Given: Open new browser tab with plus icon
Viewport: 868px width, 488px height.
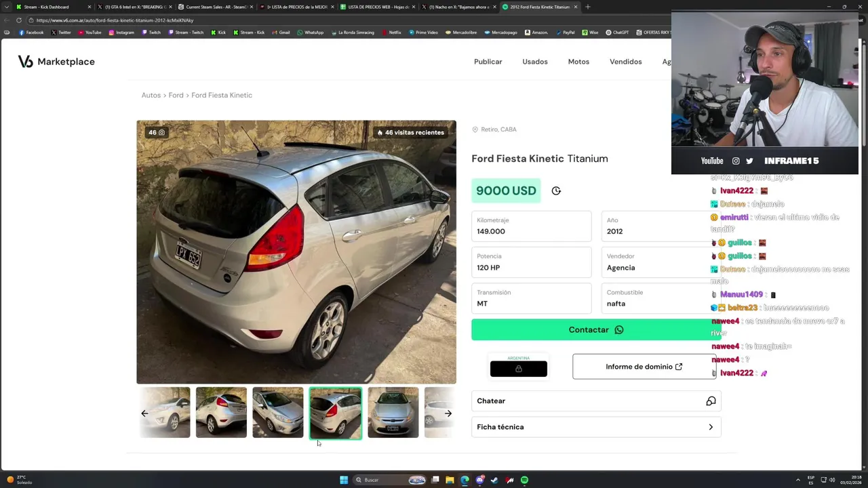Looking at the screenshot, I should click(587, 7).
